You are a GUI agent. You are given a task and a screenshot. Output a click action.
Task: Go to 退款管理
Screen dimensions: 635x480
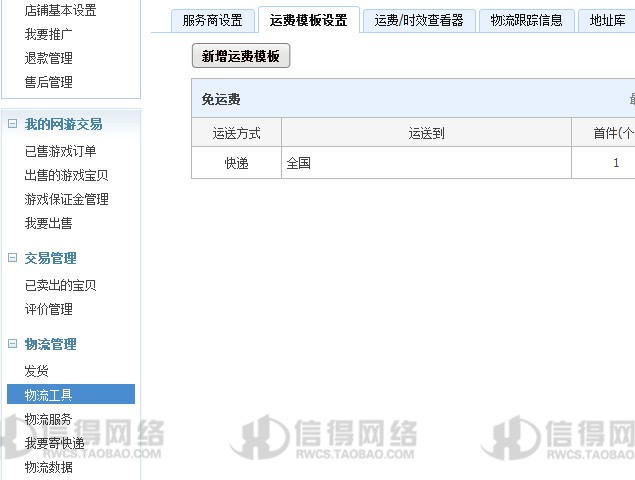(48, 58)
